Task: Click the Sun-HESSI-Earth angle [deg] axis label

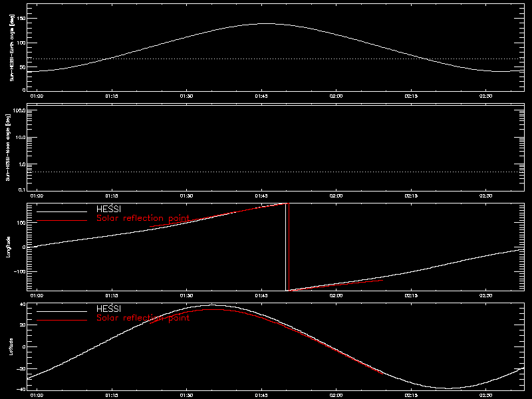Action: click(11, 48)
